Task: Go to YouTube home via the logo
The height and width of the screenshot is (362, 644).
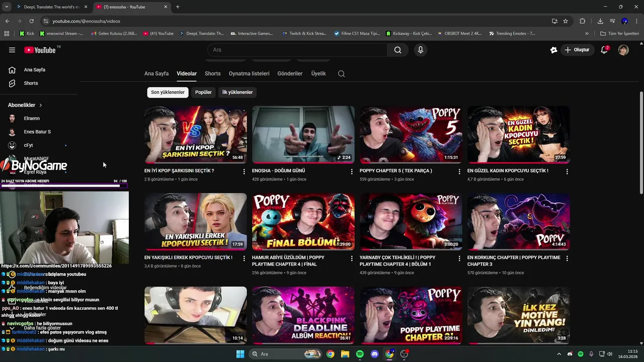Action: pos(40,50)
